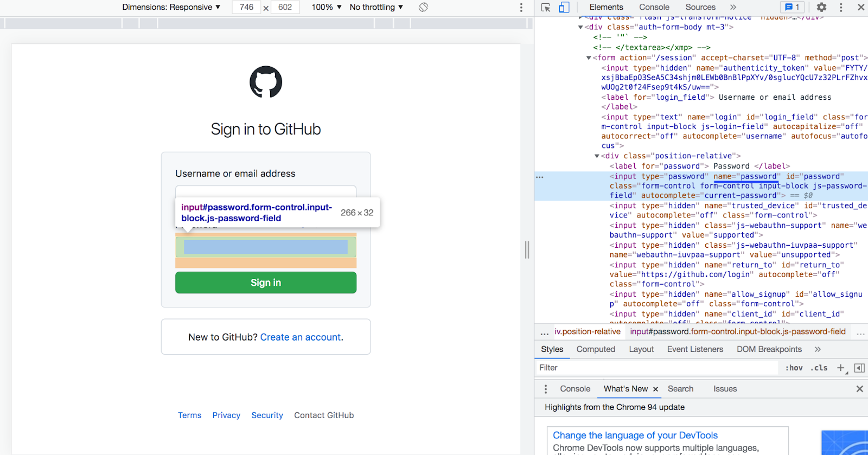The height and width of the screenshot is (455, 868).
Task: Show more DevTools tabs via chevron
Action: pos(733,7)
